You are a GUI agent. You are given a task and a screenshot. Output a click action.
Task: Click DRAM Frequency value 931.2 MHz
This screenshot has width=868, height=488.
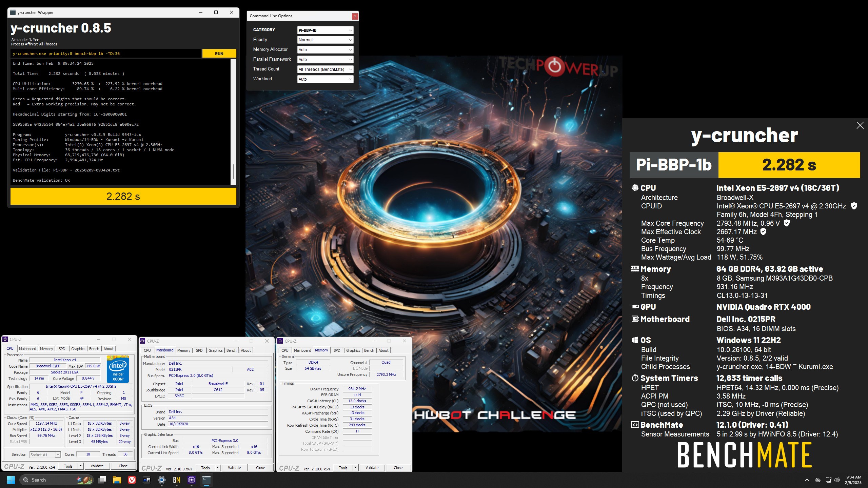pyautogui.click(x=357, y=389)
